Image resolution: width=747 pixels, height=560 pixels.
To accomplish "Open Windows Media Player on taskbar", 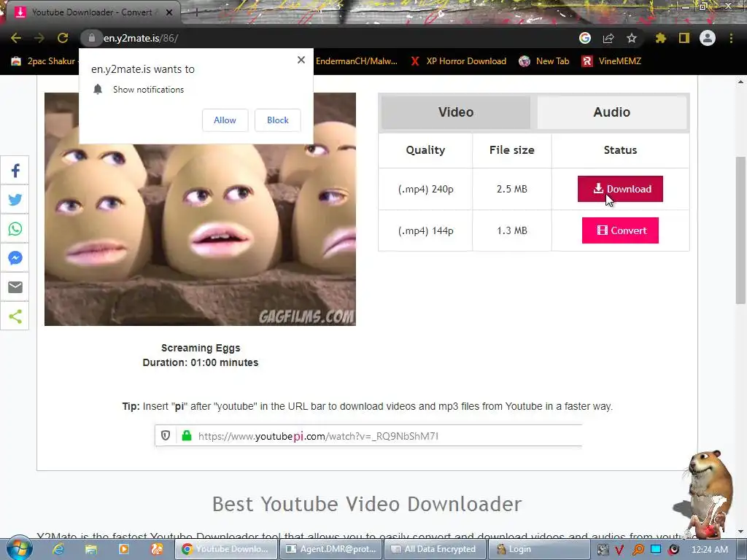I will [123, 549].
